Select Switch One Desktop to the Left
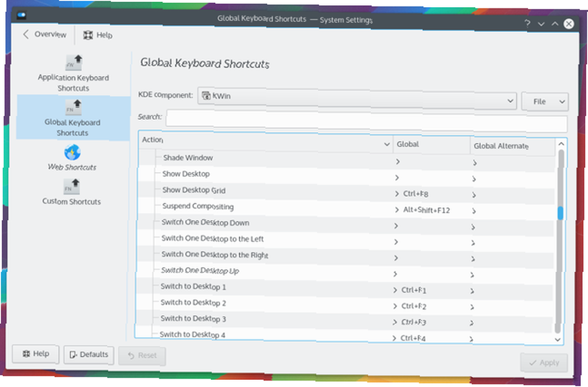This screenshot has width=588, height=387. (x=212, y=238)
